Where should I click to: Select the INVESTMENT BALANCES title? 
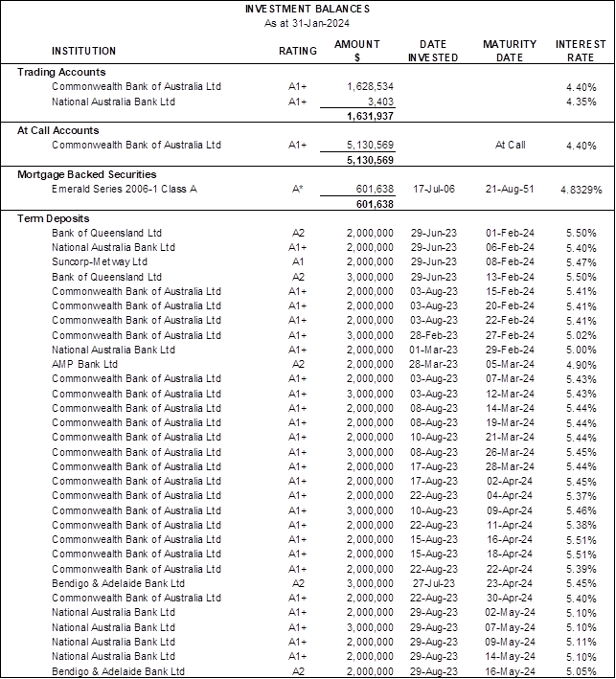point(308,9)
